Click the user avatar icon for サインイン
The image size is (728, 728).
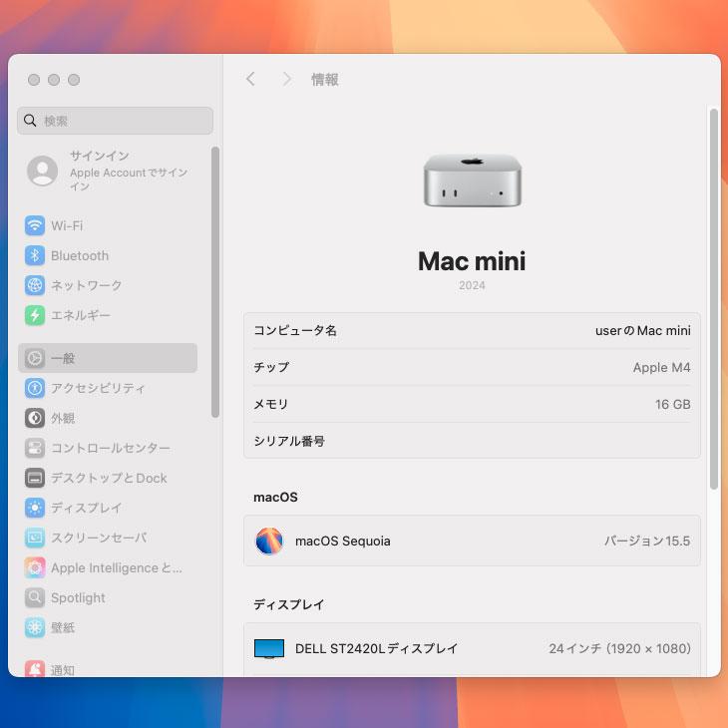[x=42, y=171]
